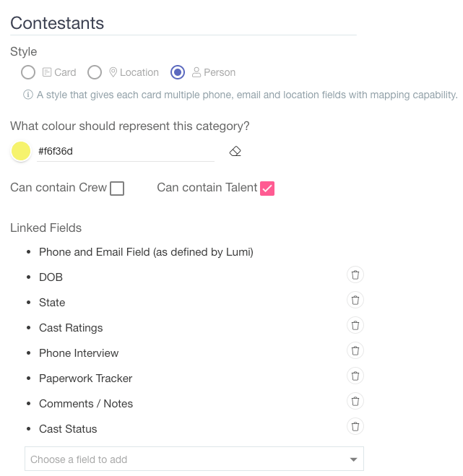Select the Location style radio button
463x476 pixels.
pos(95,72)
